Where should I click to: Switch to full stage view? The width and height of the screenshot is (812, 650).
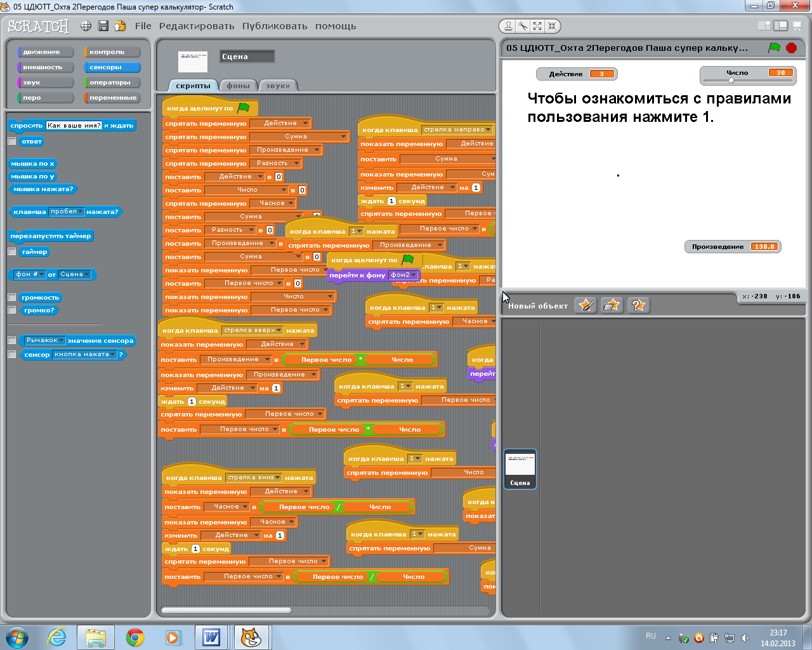click(781, 26)
